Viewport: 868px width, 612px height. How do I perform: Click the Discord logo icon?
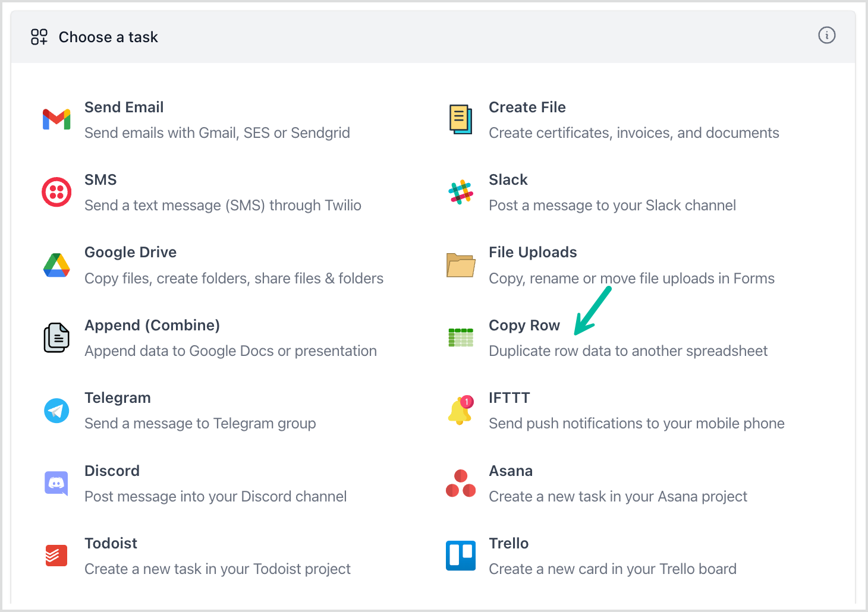tap(56, 483)
